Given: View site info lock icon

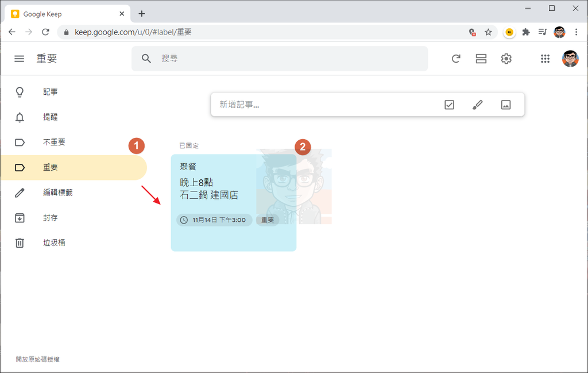Looking at the screenshot, I should [x=67, y=32].
